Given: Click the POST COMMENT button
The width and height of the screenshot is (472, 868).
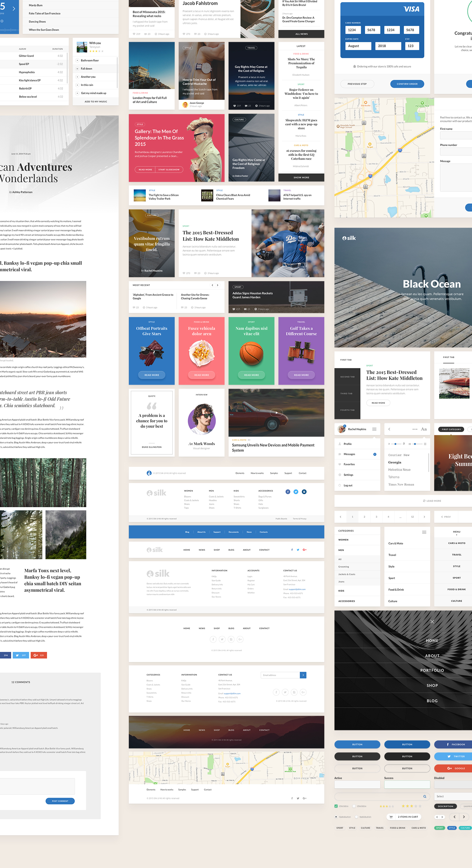Looking at the screenshot, I should click(x=60, y=801).
